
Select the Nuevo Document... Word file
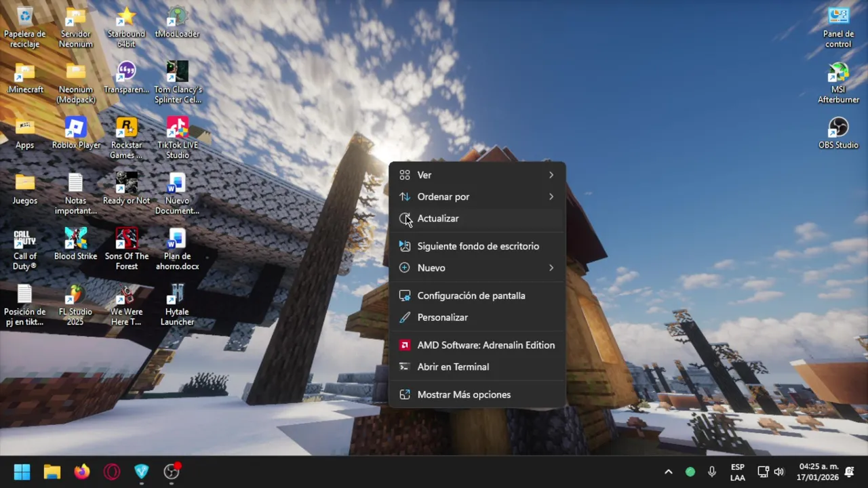(x=177, y=194)
